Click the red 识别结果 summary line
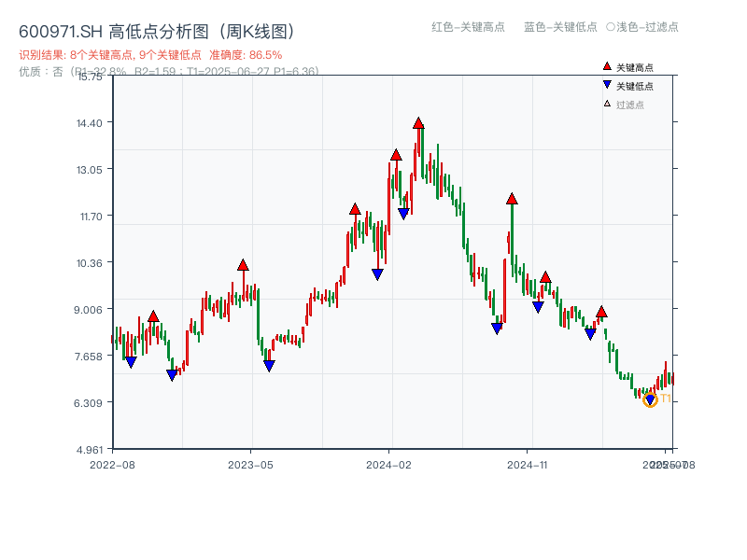The height and width of the screenshot is (560, 747). (x=150, y=55)
